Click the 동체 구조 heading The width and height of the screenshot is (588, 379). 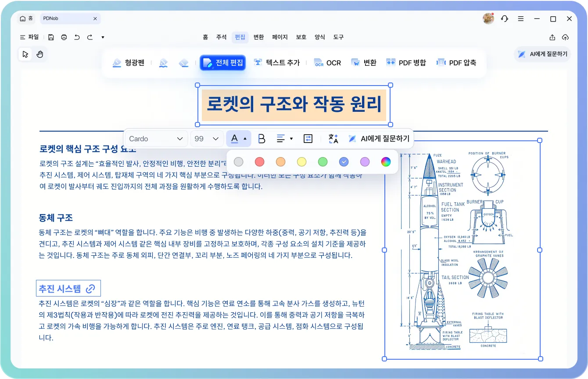click(56, 218)
